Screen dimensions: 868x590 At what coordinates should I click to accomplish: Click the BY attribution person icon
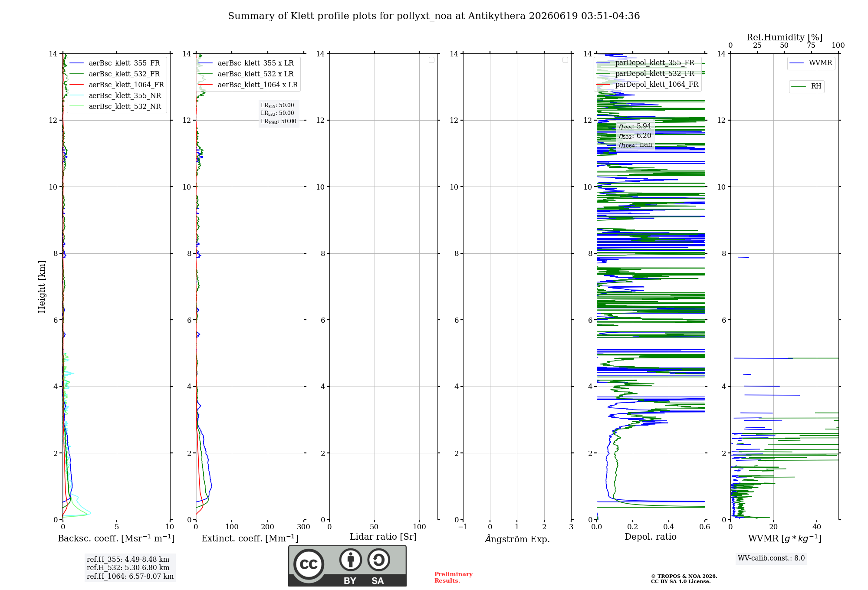coord(350,559)
